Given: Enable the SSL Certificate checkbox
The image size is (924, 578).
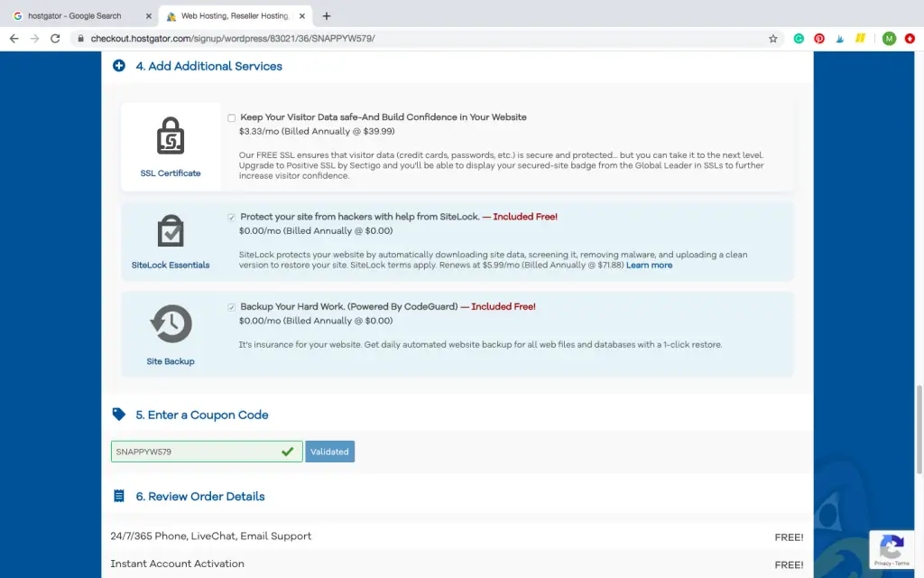Looking at the screenshot, I should [232, 118].
